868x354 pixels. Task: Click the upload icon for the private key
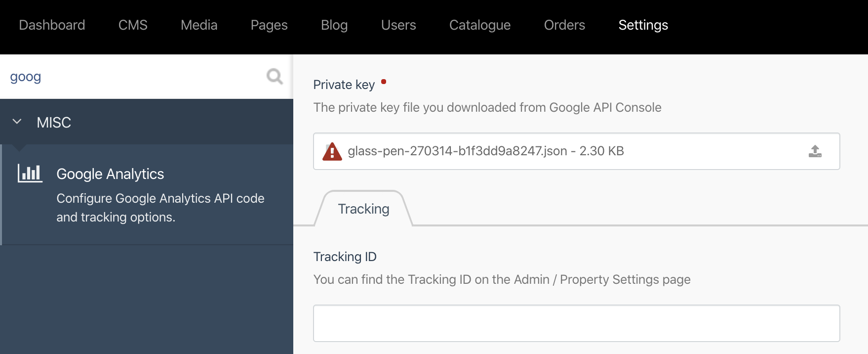coord(816,151)
